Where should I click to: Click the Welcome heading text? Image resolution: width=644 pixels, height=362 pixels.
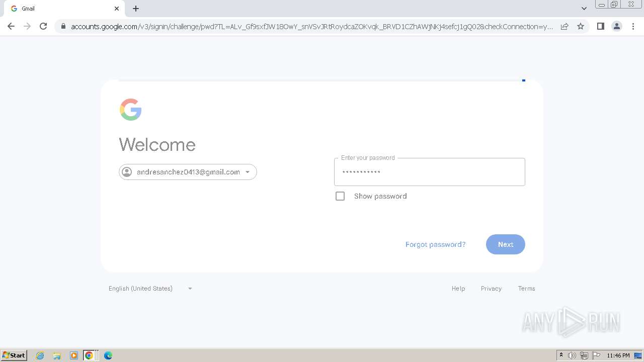[157, 145]
